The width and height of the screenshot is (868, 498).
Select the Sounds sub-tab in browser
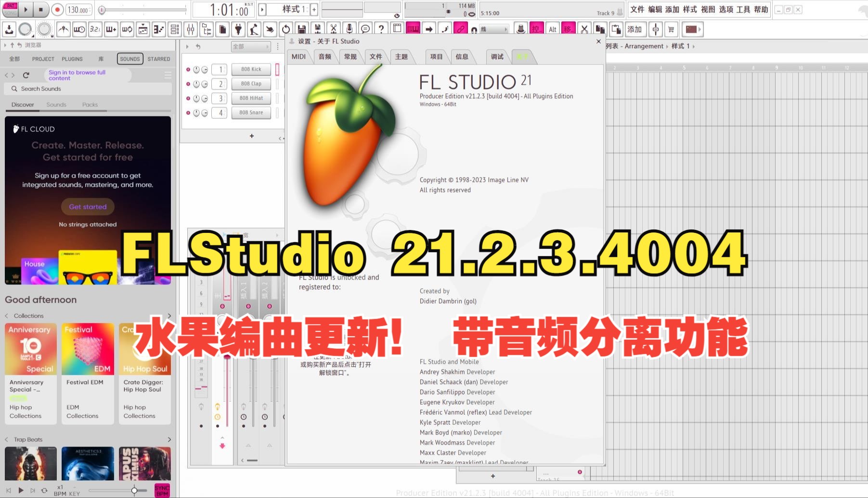56,104
